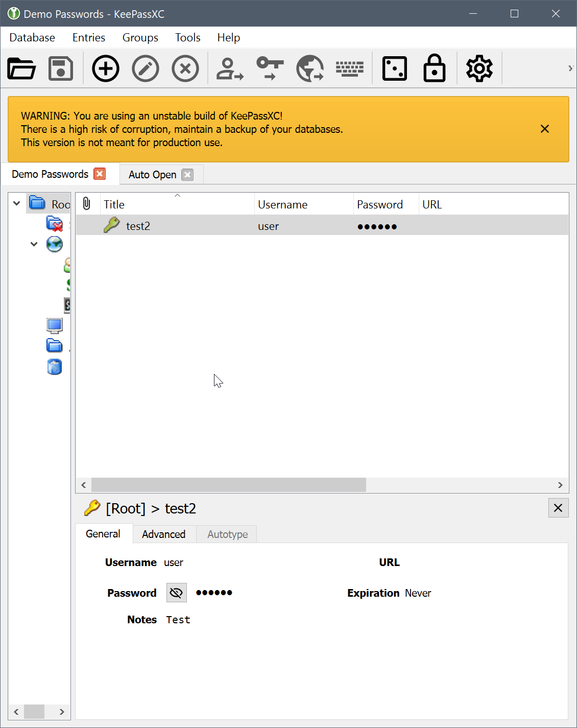
Task: Select the blue folder group below monitor
Action: click(55, 346)
